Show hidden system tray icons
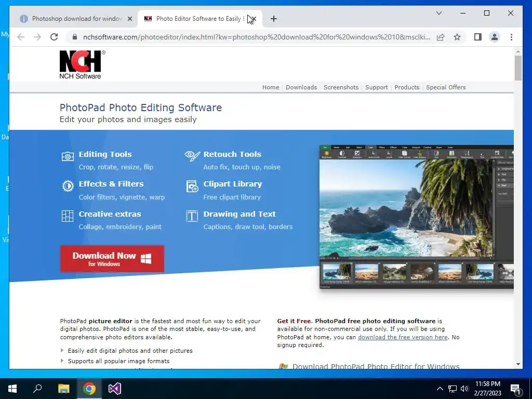The image size is (532, 399). 440,389
